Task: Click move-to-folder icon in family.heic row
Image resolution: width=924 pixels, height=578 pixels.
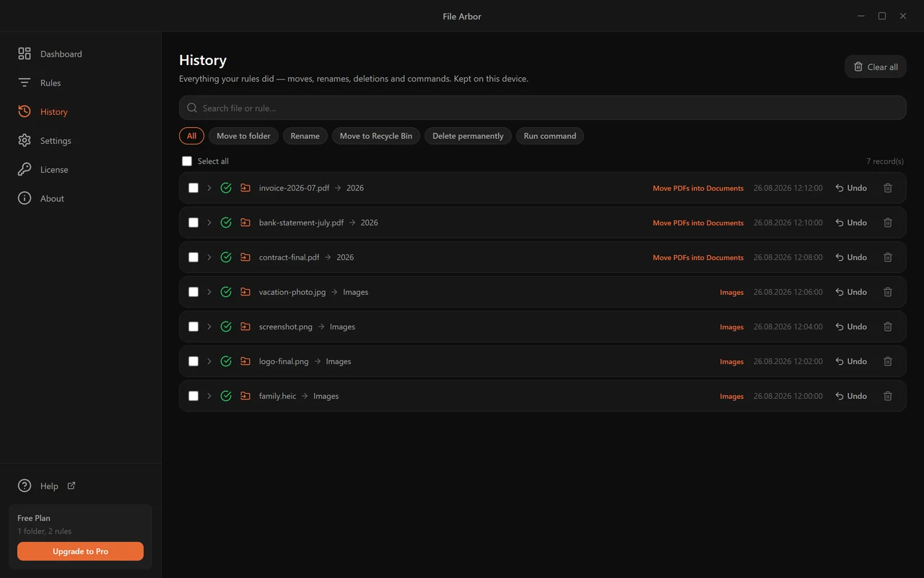Action: coord(245,396)
